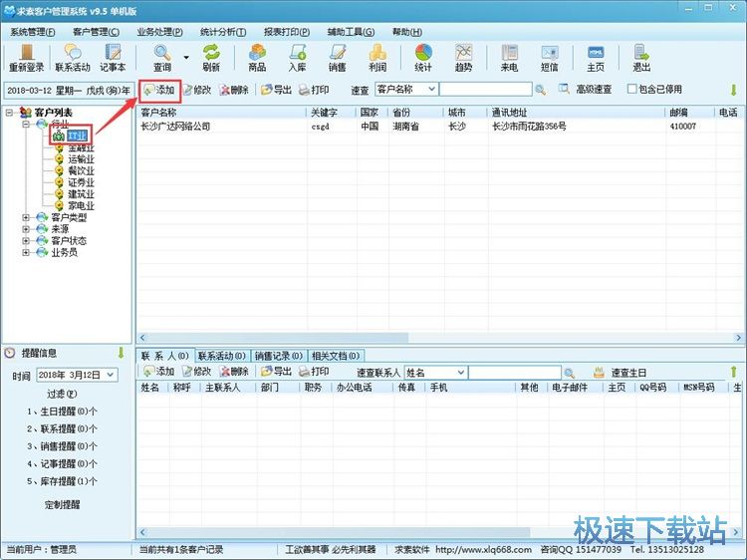
Task: Click the contact quick search input field
Action: pos(528,372)
